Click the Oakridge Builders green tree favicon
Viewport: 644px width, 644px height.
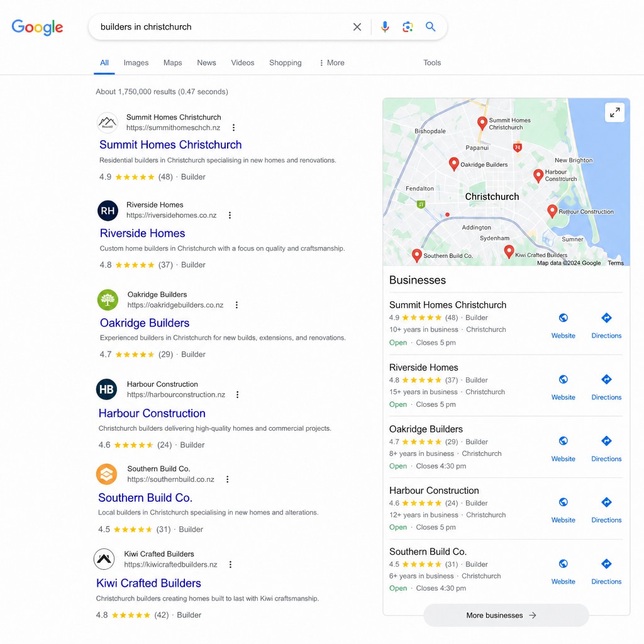tap(108, 300)
